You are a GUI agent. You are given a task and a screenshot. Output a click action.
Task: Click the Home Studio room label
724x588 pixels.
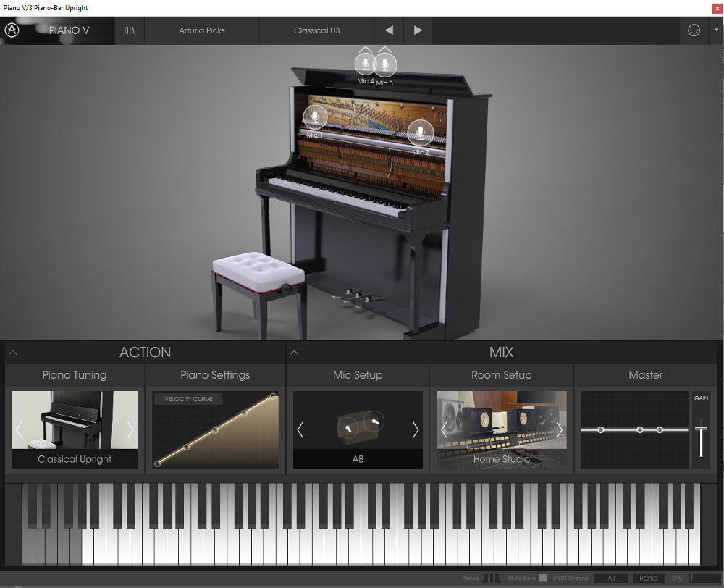(x=502, y=459)
